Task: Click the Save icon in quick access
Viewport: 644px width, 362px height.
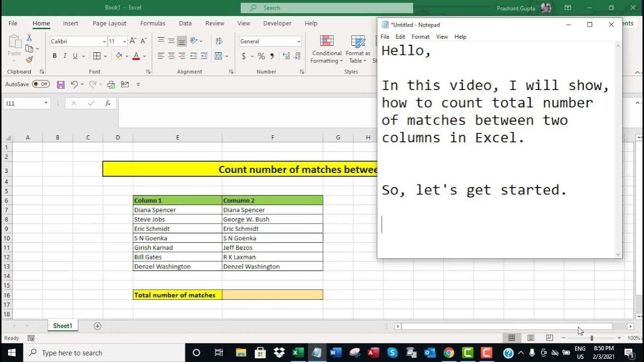Action: [61, 84]
